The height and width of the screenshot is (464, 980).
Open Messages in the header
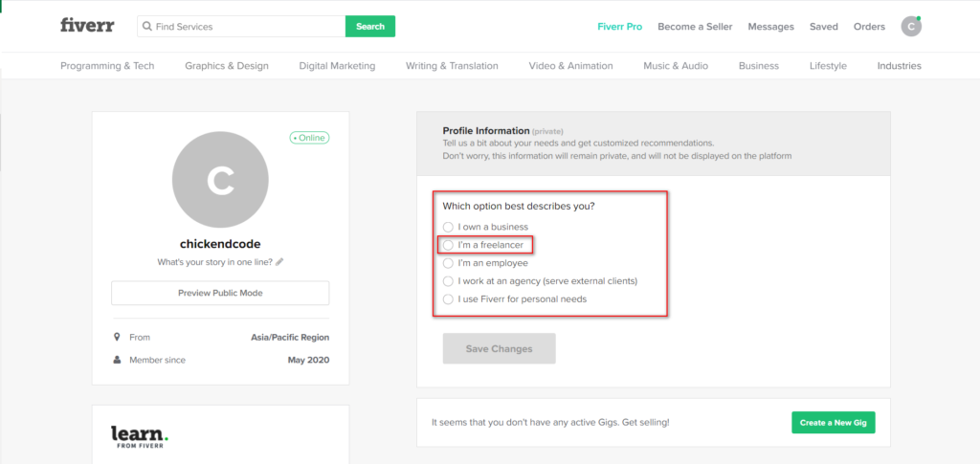pyautogui.click(x=770, y=27)
